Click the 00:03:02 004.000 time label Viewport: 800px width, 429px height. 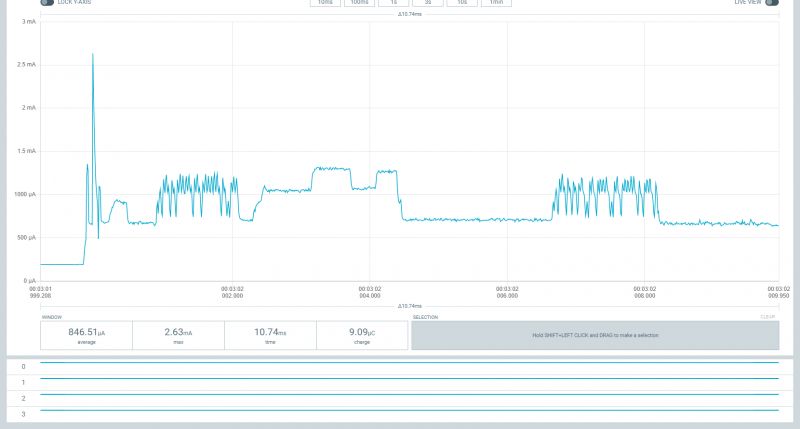pos(370,292)
